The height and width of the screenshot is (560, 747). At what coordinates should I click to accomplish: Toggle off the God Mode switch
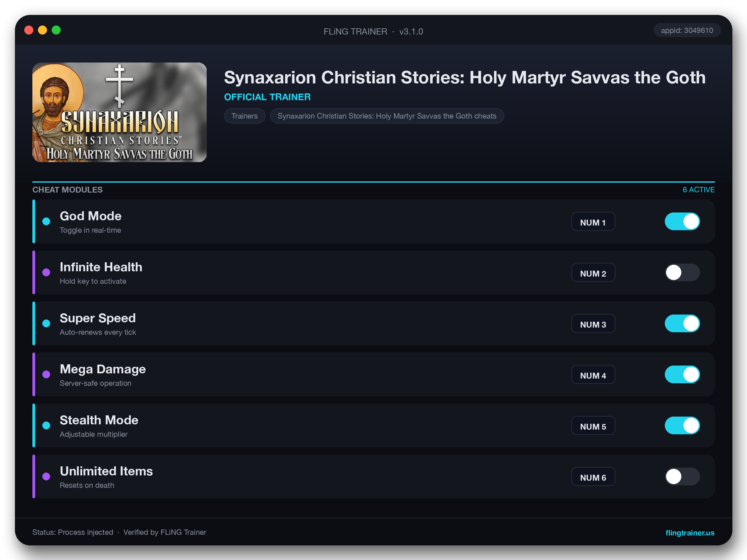pos(682,222)
